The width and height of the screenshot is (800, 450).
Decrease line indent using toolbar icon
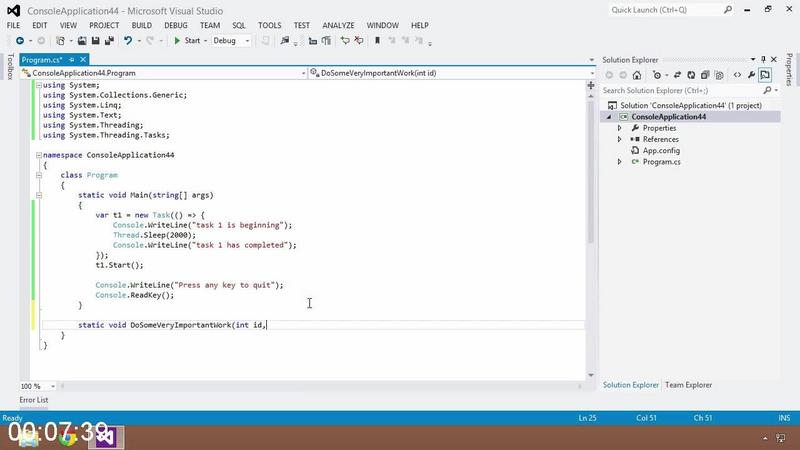coord(313,41)
